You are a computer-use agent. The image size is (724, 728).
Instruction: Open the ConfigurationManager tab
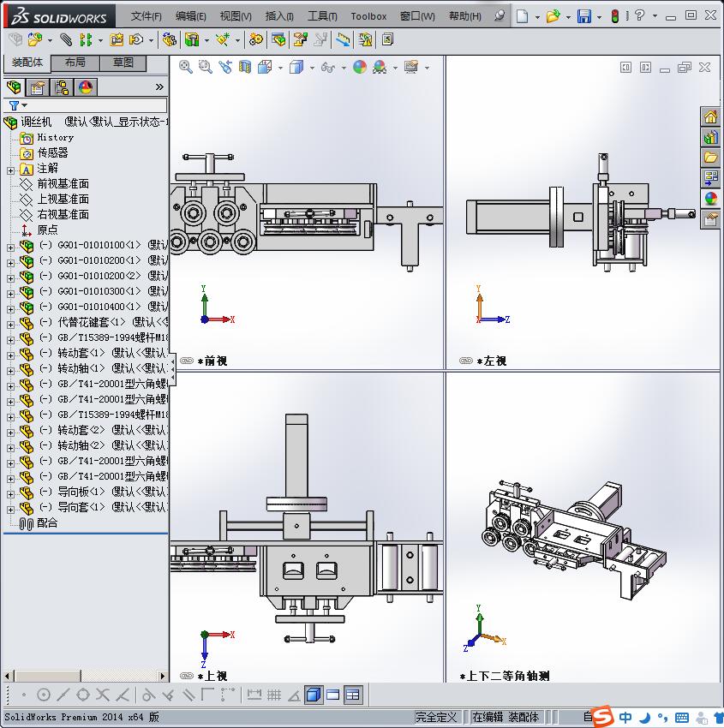(x=62, y=87)
